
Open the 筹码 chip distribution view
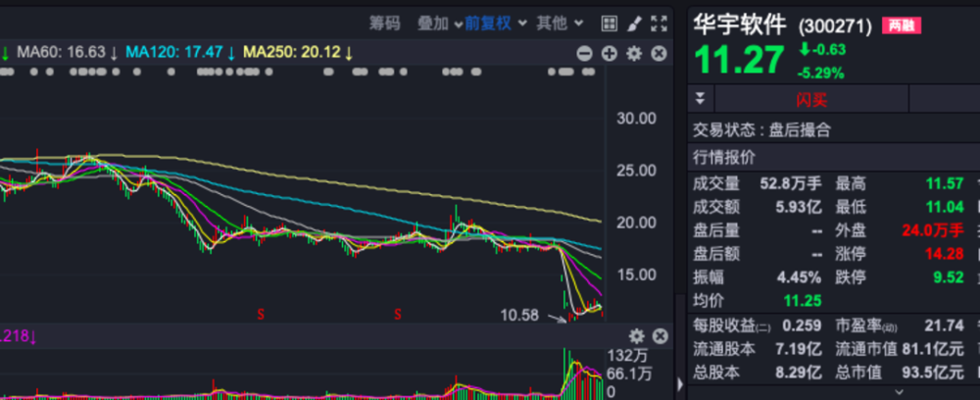coord(384,24)
